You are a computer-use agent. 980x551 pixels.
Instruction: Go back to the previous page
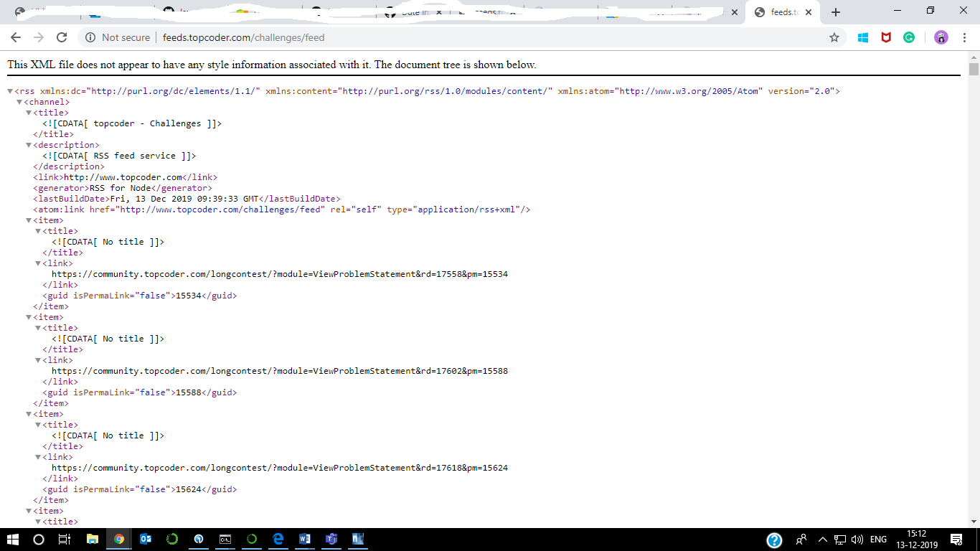[x=16, y=37]
